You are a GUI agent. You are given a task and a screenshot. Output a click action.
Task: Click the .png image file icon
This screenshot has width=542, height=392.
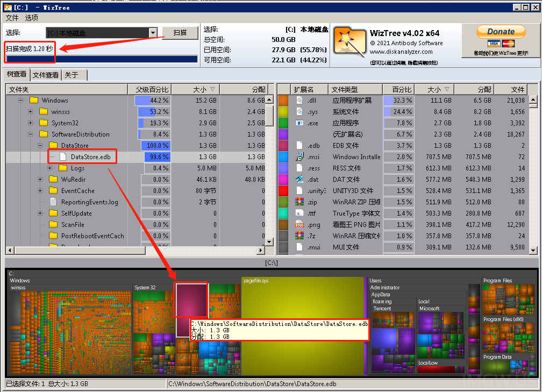pyautogui.click(x=299, y=225)
